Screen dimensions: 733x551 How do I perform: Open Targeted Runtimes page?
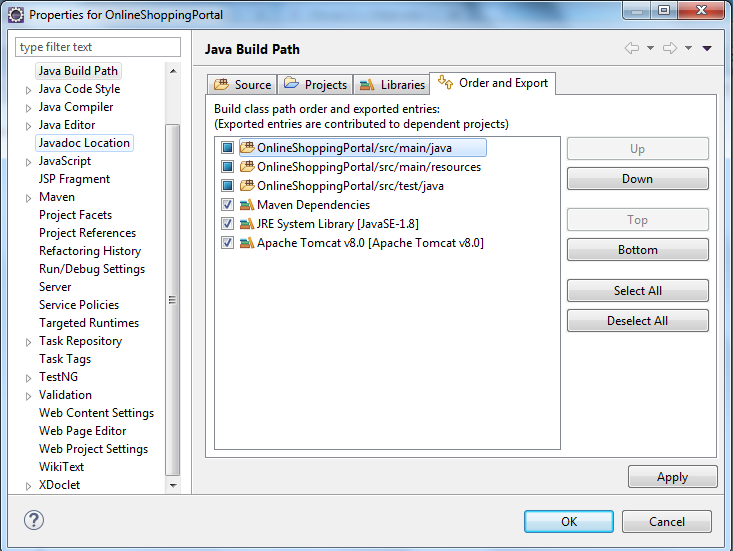(89, 323)
